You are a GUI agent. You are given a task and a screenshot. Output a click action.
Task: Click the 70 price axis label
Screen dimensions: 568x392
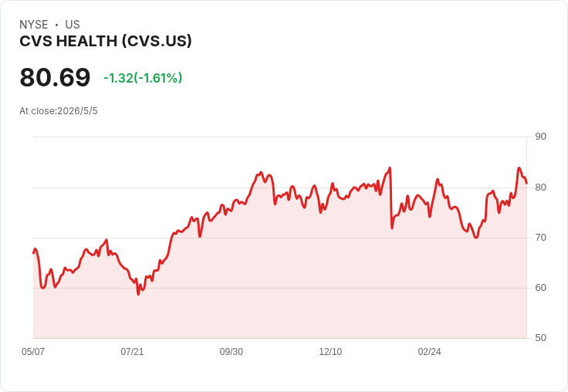coord(540,238)
